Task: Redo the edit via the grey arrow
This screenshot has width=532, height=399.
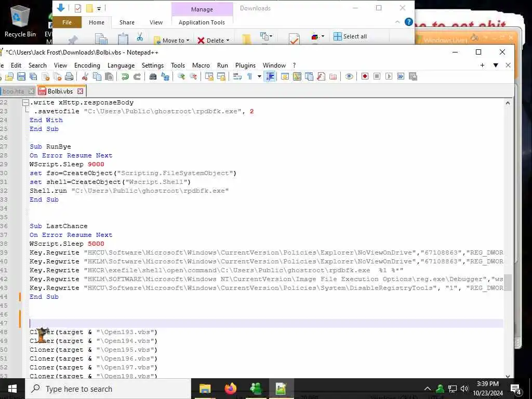Action: coord(137,76)
